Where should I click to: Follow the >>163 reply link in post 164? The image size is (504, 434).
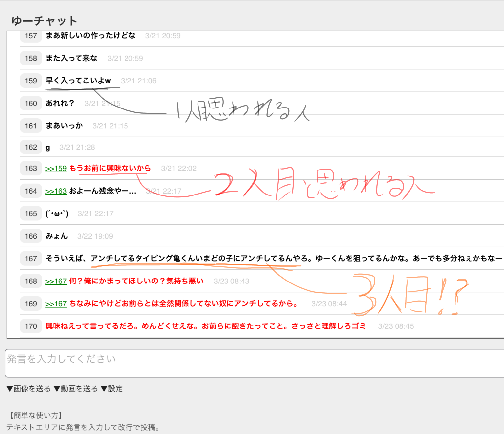[x=56, y=191]
